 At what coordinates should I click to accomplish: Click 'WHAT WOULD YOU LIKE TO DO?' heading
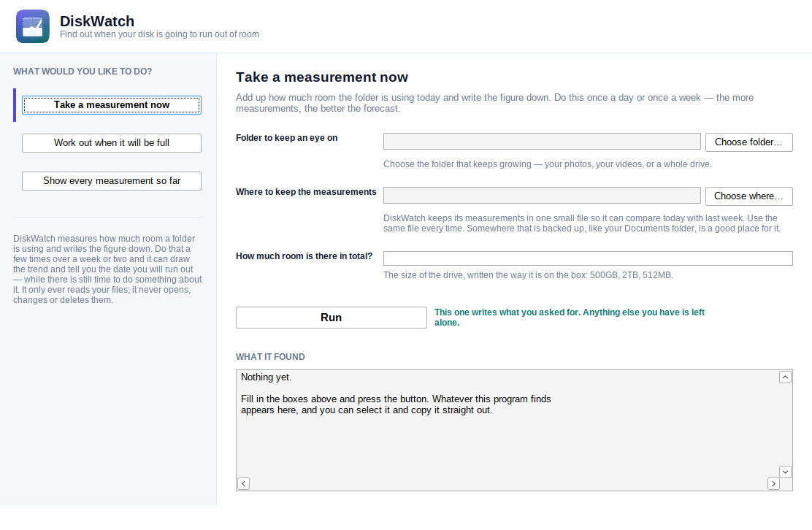[83, 72]
